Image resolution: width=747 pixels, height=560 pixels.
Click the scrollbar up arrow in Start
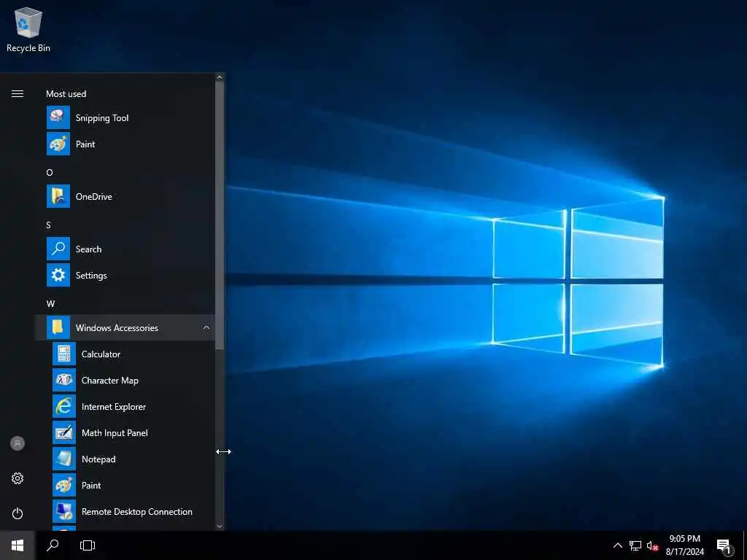point(220,77)
